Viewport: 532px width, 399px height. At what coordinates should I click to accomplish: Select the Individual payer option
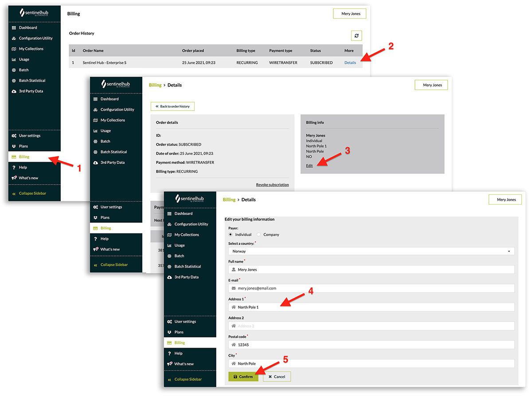230,235
